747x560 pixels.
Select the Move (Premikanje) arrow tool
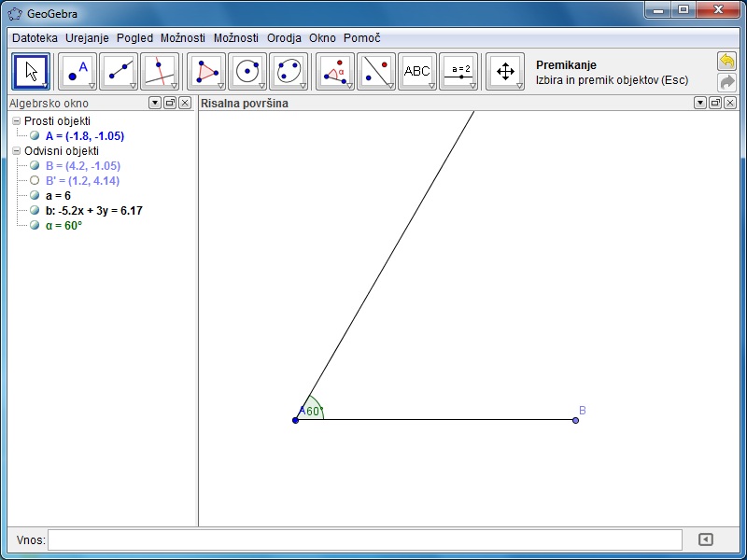pyautogui.click(x=31, y=71)
